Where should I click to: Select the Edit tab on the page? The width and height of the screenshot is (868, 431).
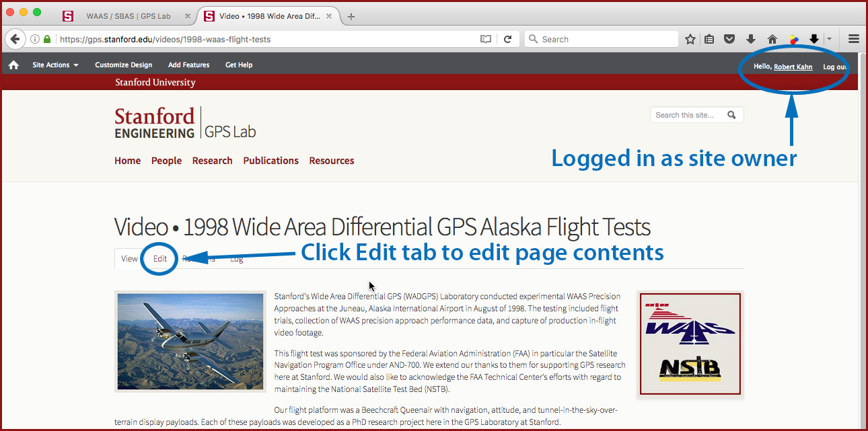pos(159,259)
